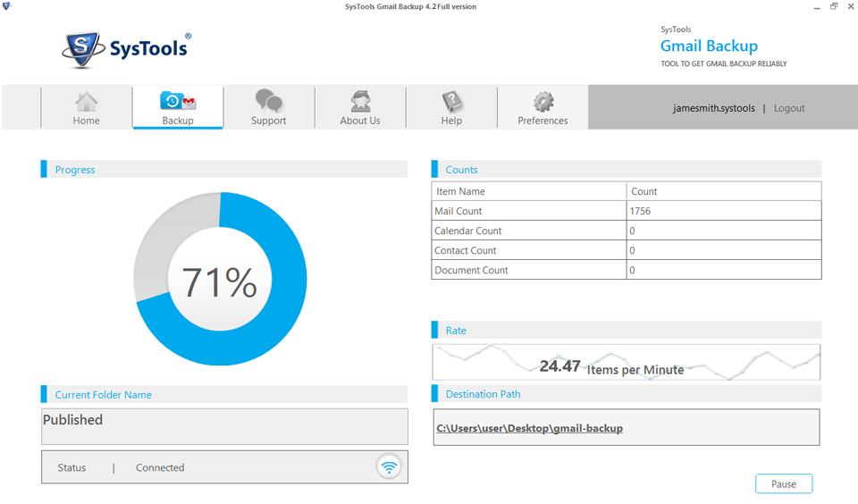Log out via the Logout link
Viewport: 858px width, 504px height.
789,108
